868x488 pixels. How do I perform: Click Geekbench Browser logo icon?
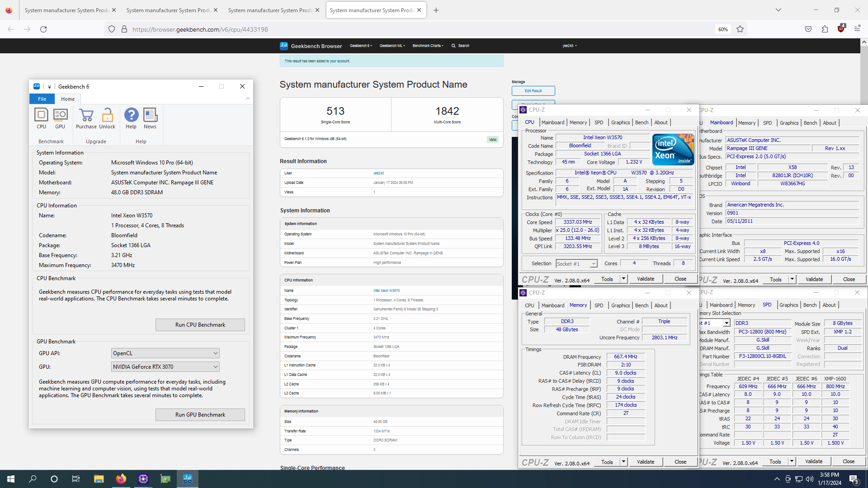tap(284, 46)
